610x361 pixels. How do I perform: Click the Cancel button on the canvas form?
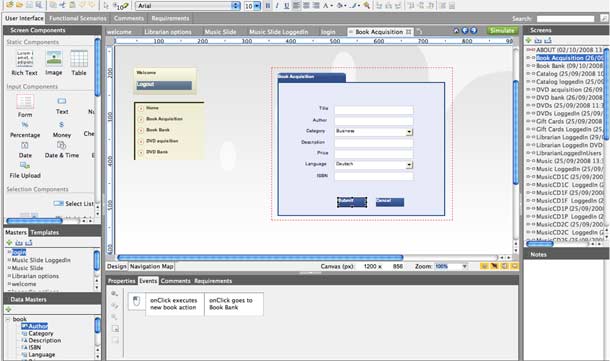click(390, 202)
